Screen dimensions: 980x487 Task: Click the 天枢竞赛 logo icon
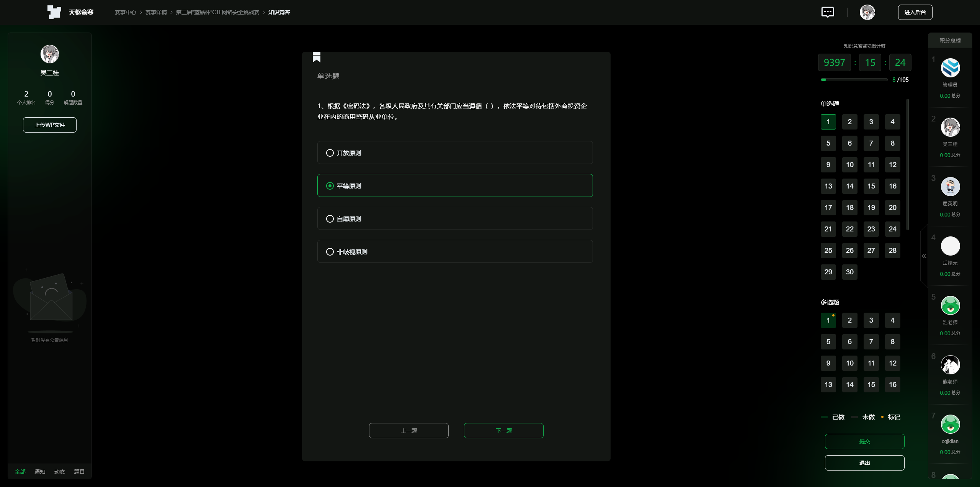(54, 12)
